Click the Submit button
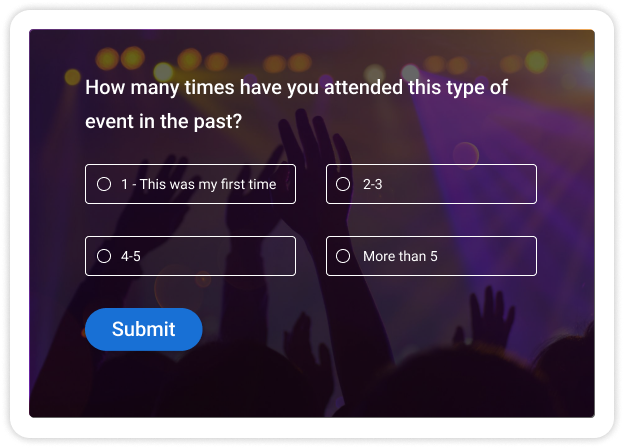 click(x=144, y=329)
